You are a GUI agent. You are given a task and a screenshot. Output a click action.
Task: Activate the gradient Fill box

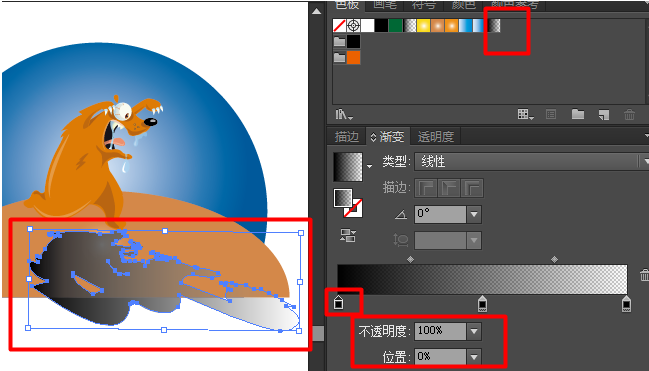(343, 198)
